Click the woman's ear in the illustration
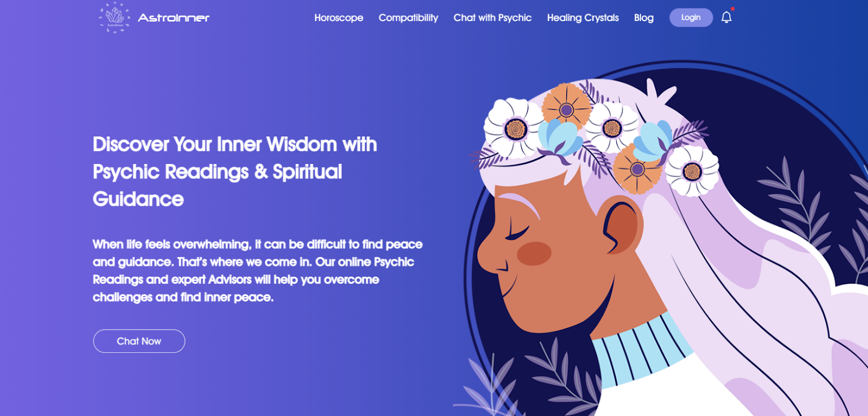 point(622,226)
